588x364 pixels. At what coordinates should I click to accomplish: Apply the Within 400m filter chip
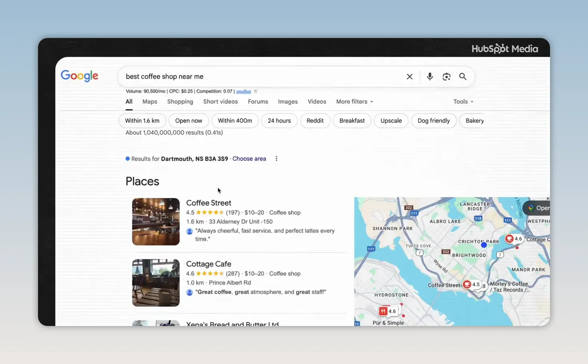pyautogui.click(x=235, y=120)
